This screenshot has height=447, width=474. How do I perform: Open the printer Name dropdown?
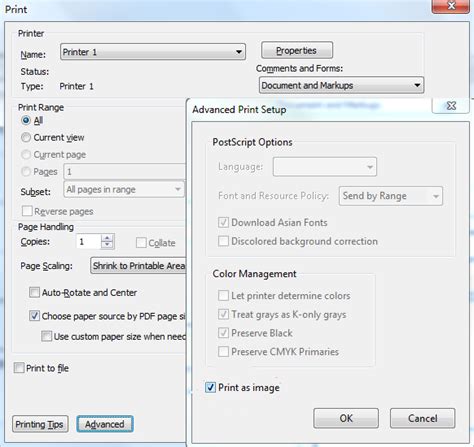[153, 52]
